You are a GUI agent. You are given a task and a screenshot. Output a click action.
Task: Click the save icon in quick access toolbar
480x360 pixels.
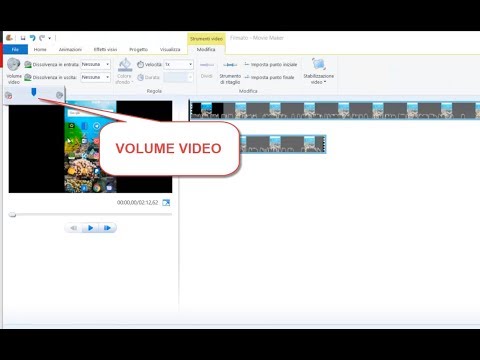click(23, 38)
